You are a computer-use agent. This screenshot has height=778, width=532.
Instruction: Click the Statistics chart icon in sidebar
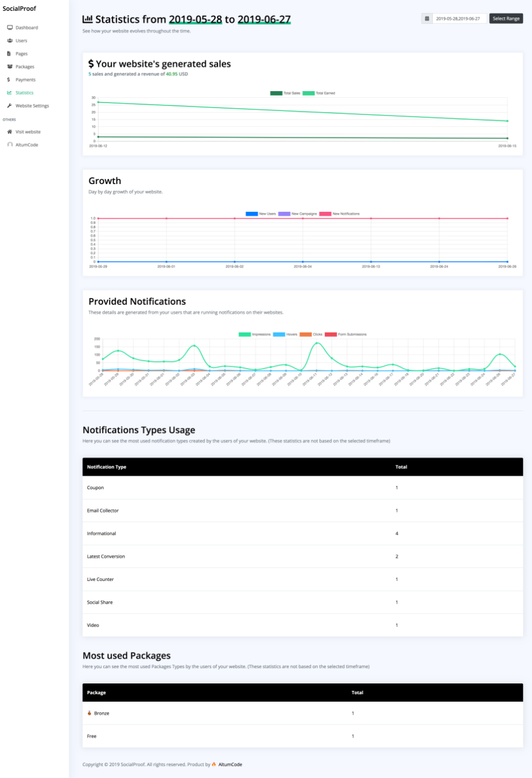tap(9, 93)
